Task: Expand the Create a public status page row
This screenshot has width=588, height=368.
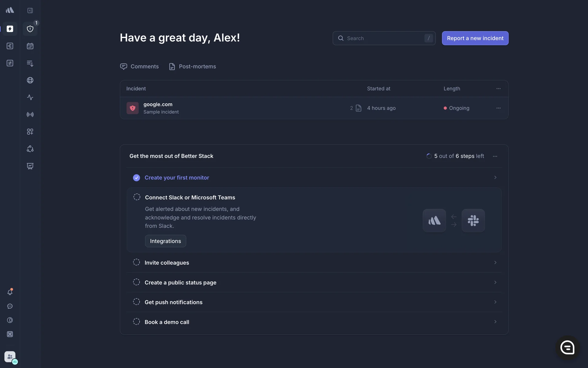Action: [x=495, y=282]
